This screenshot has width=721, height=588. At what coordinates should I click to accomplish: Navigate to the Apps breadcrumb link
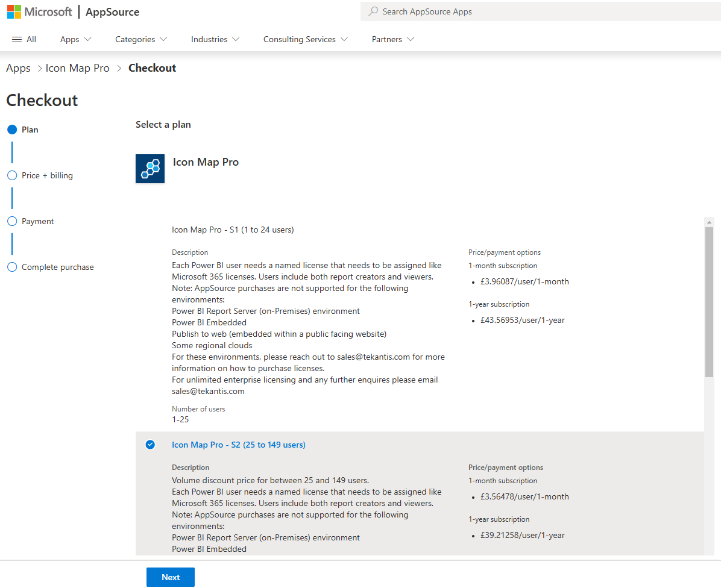click(x=18, y=68)
